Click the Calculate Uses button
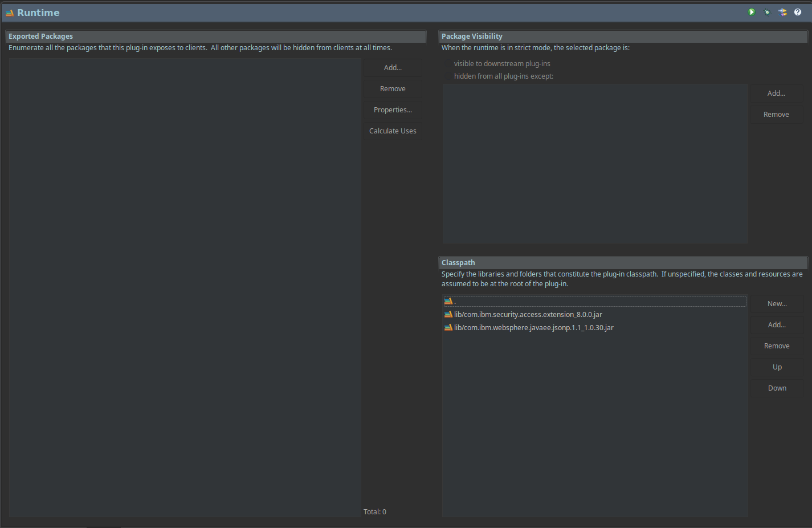The image size is (812, 528). click(x=393, y=131)
